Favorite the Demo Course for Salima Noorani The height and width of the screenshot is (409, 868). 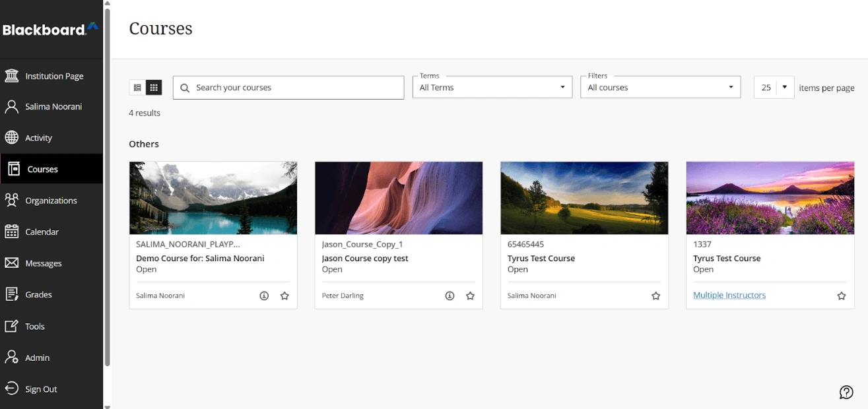[x=284, y=296]
